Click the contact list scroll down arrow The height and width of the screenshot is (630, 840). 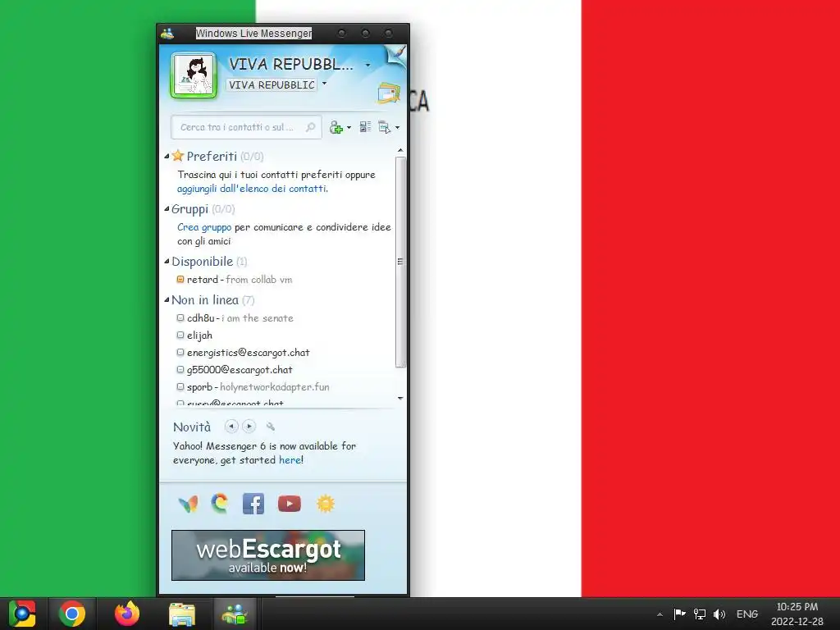400,398
